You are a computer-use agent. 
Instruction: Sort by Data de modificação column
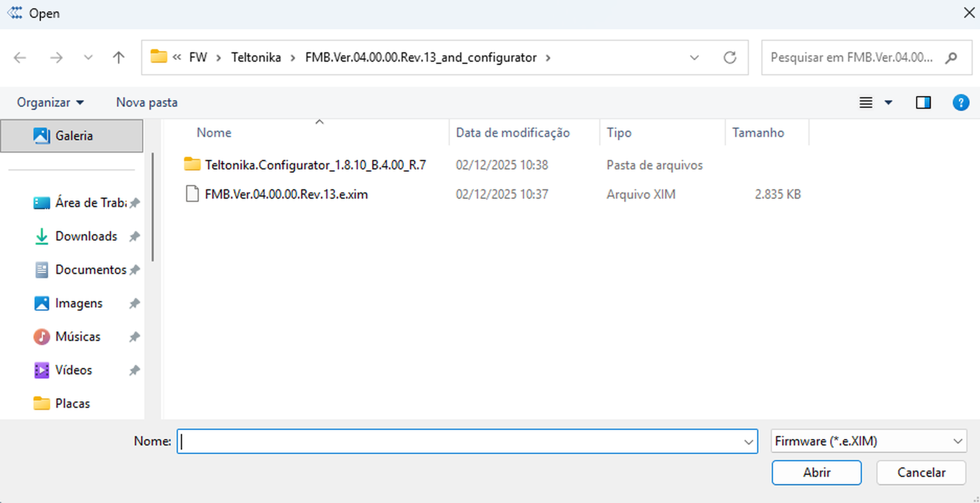[512, 133]
